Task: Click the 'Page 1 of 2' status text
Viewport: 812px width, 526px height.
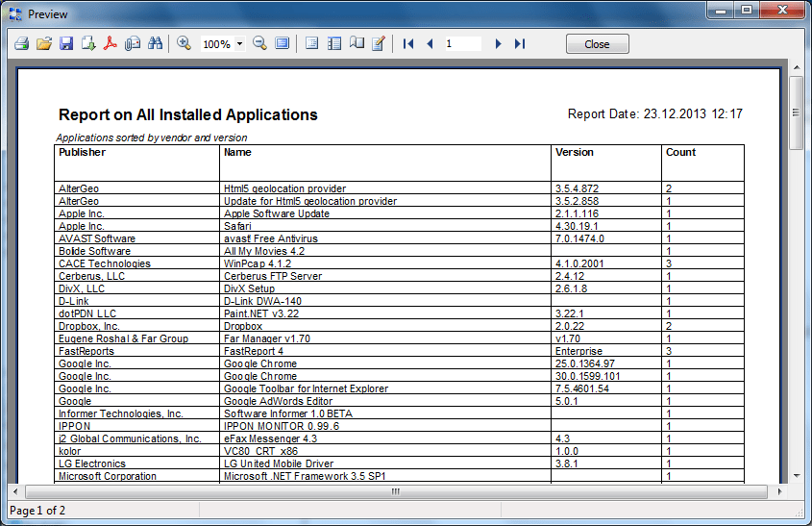Action: (37, 511)
